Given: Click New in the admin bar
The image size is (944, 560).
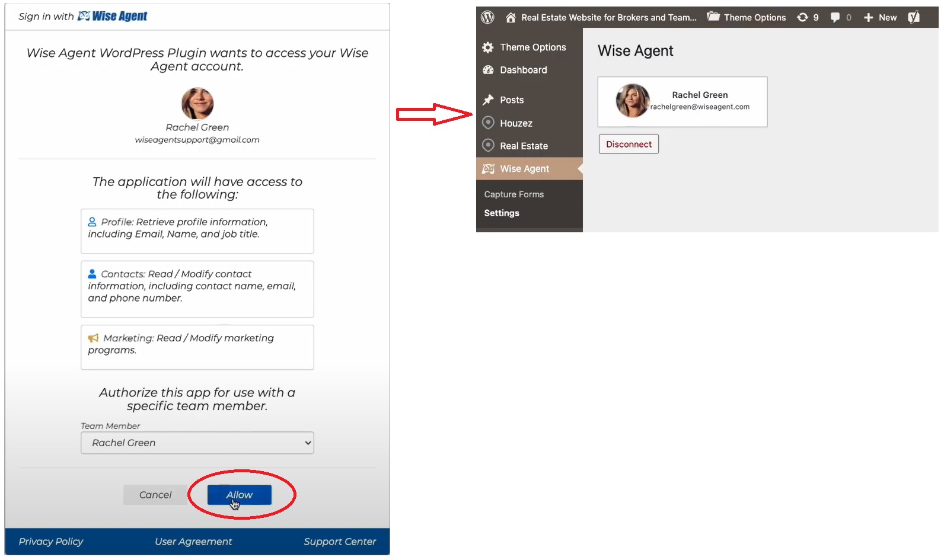Looking at the screenshot, I should pyautogui.click(x=888, y=17).
